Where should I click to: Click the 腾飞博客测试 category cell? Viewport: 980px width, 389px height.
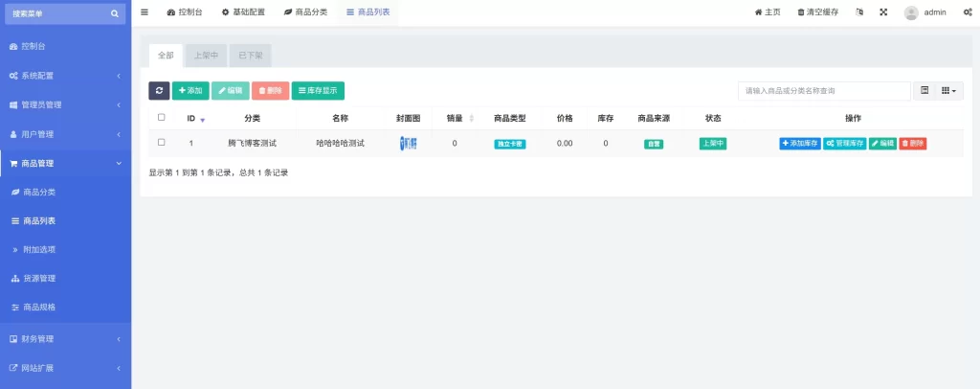pyautogui.click(x=253, y=143)
